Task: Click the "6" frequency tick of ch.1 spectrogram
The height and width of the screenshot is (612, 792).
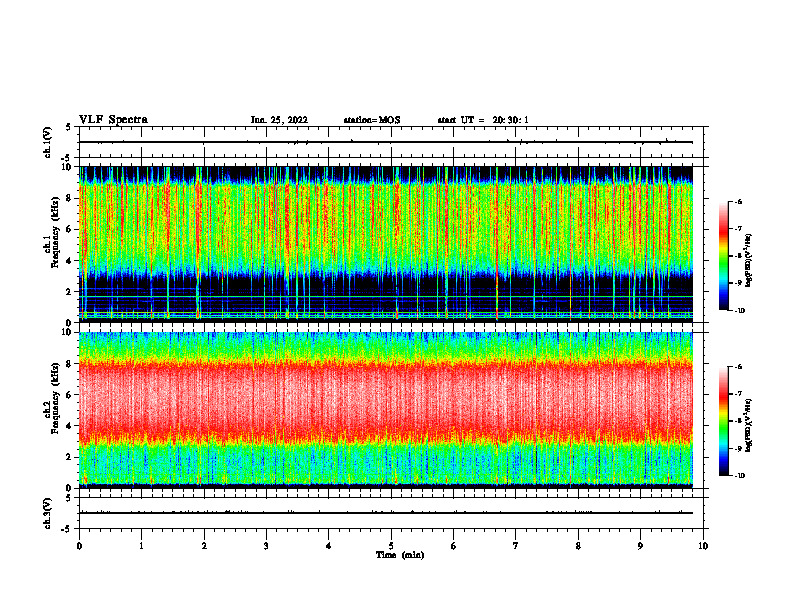Action: (x=70, y=229)
